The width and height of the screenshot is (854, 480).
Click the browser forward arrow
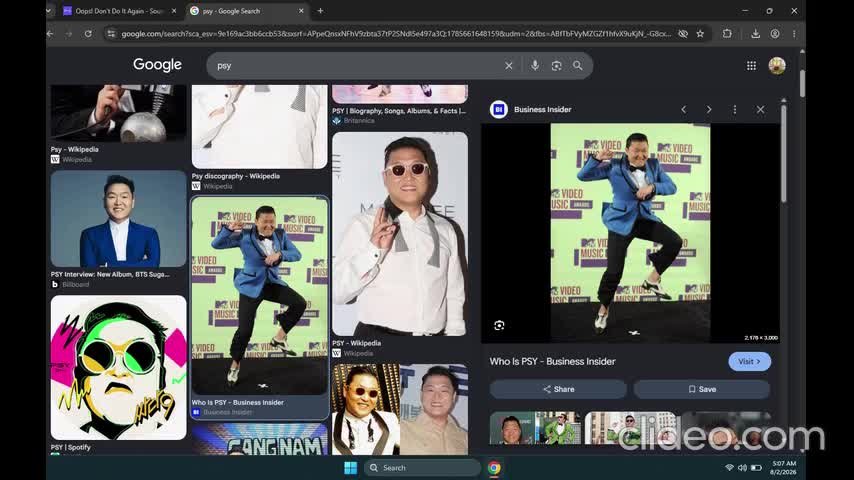69,34
